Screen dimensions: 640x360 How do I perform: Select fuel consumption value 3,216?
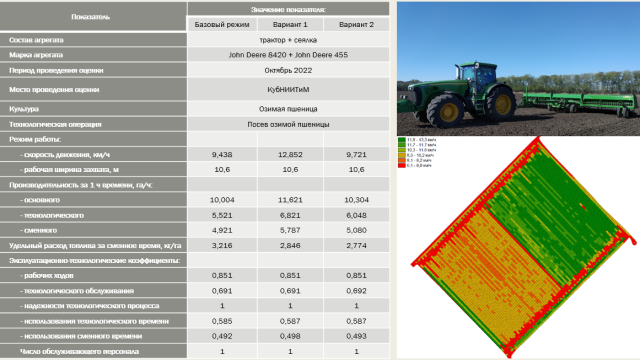222,245
